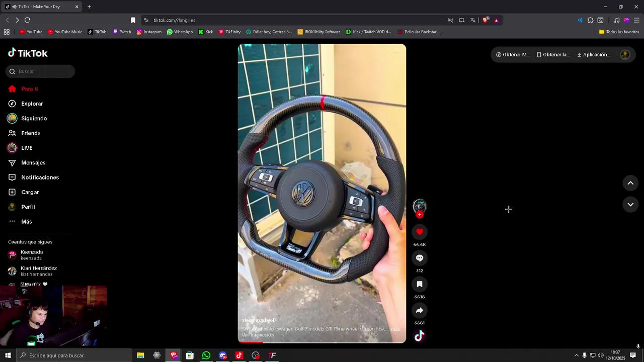Image resolution: width=644 pixels, height=362 pixels.
Task: Open File Explorer in the taskbar
Action: pyautogui.click(x=140, y=355)
